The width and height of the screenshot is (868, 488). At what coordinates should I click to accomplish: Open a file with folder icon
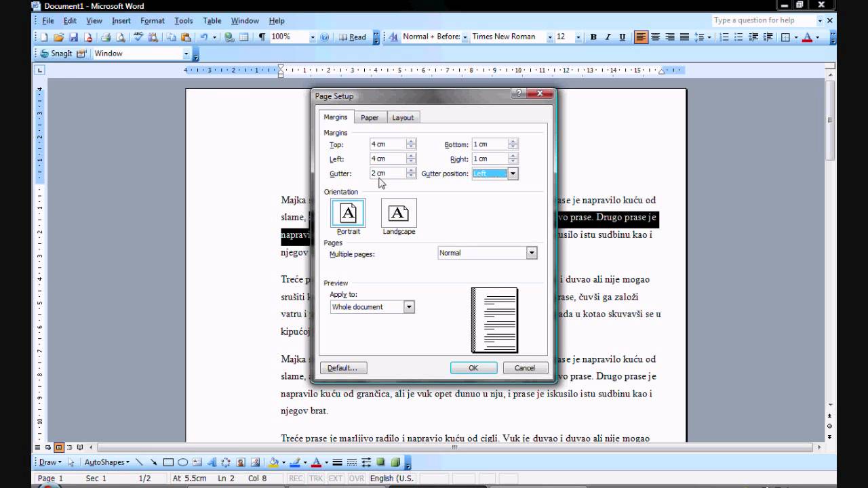59,37
